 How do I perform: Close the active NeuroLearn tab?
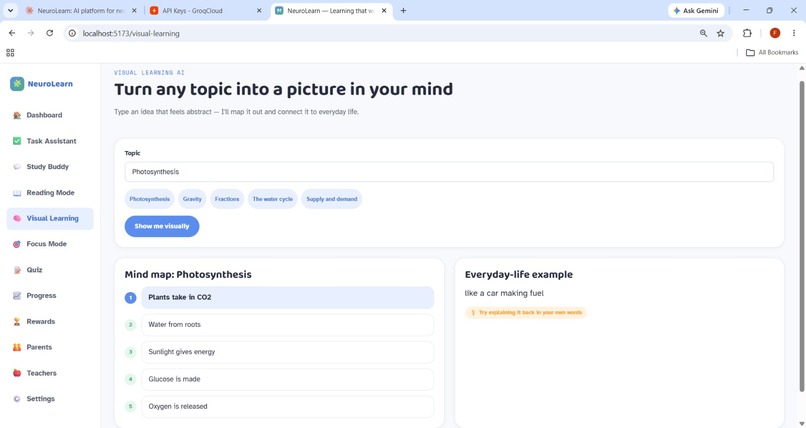tap(384, 11)
